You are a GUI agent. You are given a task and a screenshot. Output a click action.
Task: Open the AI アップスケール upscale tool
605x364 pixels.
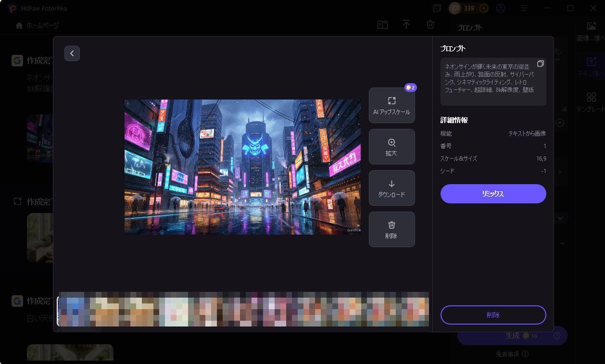[391, 105]
